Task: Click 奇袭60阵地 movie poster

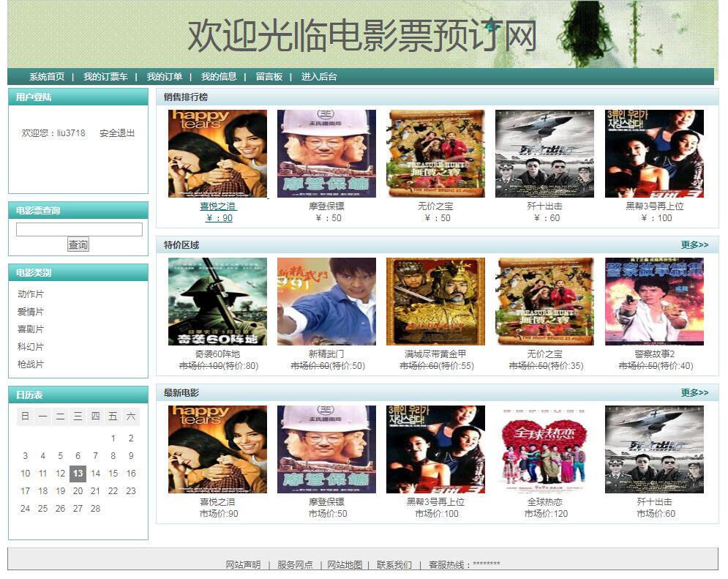Action: pyautogui.click(x=217, y=302)
